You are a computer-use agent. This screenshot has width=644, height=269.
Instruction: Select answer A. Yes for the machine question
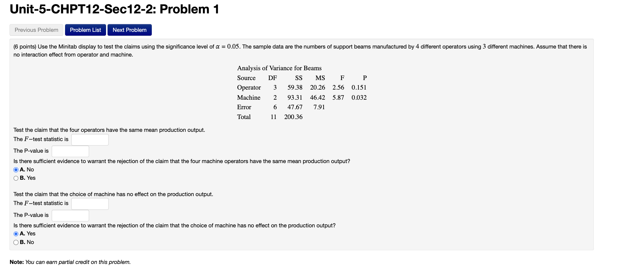[16, 234]
